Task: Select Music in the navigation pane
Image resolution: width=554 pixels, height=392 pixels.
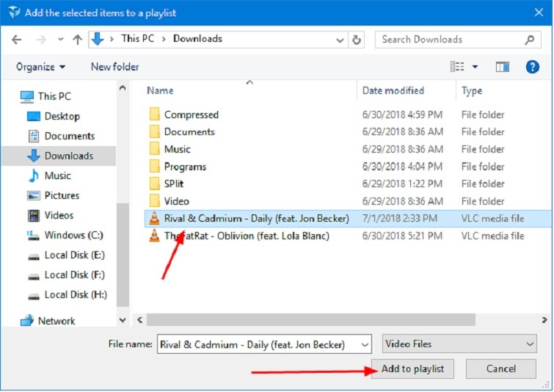Action: click(x=57, y=175)
